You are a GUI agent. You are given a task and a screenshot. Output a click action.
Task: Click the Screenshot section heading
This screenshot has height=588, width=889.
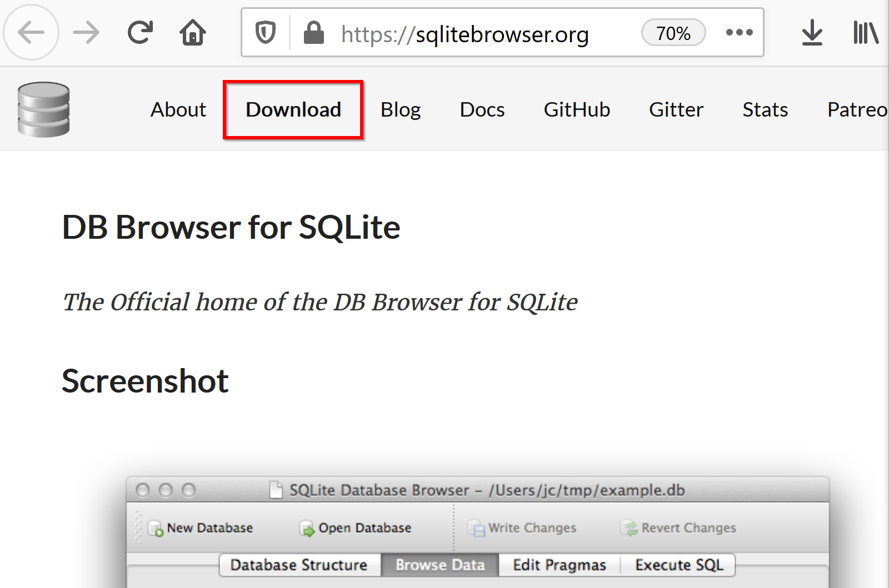(x=145, y=381)
